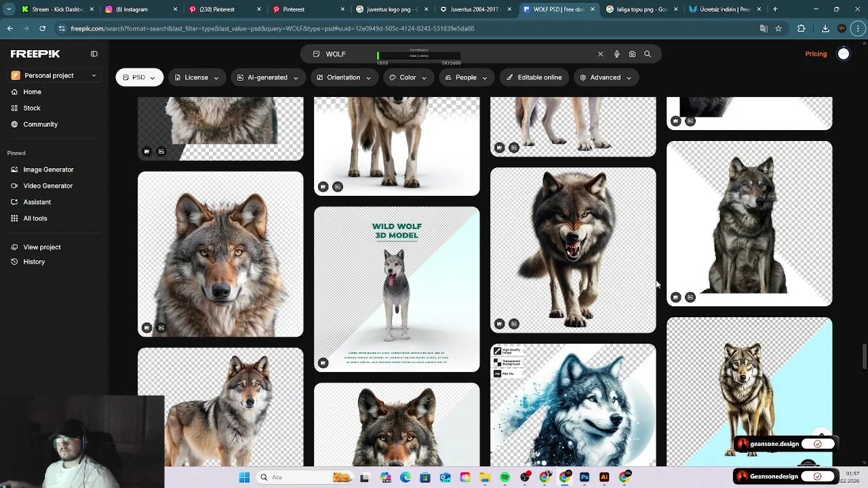Click the similar icon on snarling wolf card

click(x=514, y=324)
